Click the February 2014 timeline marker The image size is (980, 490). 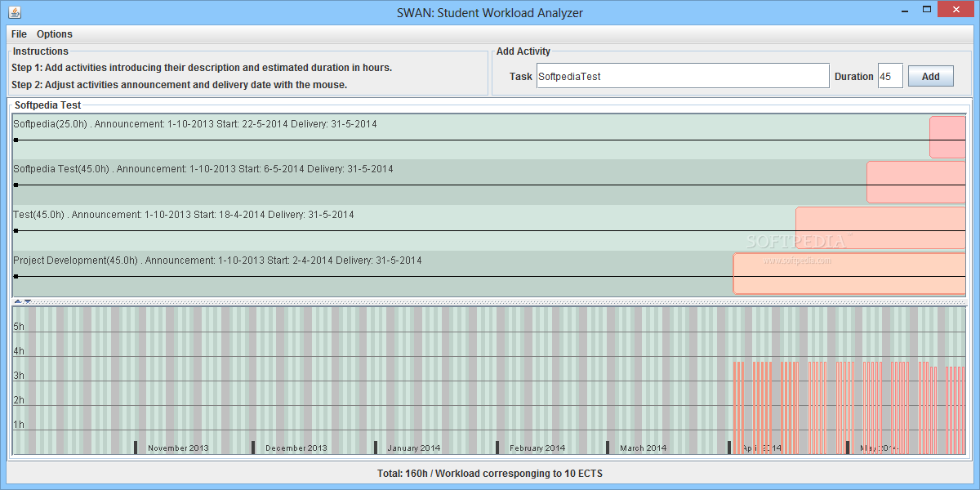coord(497,448)
